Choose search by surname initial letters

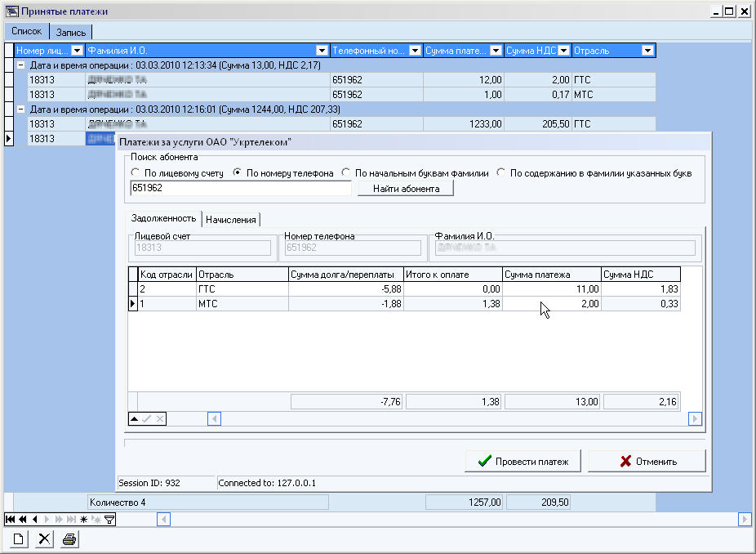[x=345, y=172]
